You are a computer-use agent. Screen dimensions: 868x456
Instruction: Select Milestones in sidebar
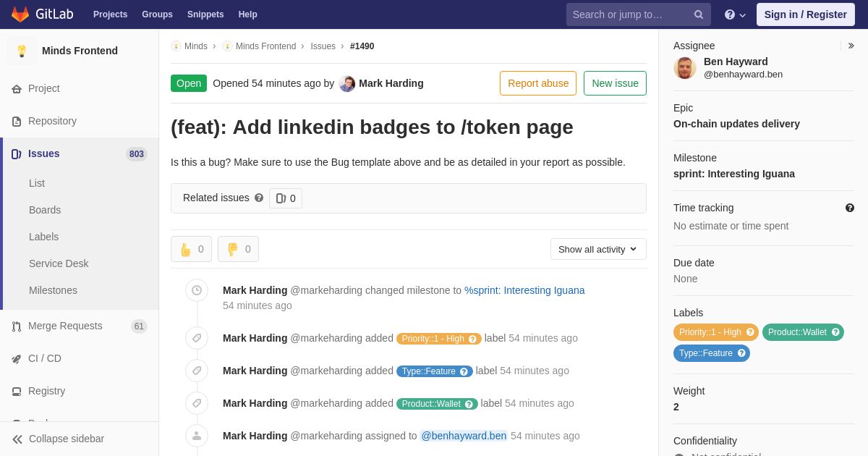pos(53,290)
